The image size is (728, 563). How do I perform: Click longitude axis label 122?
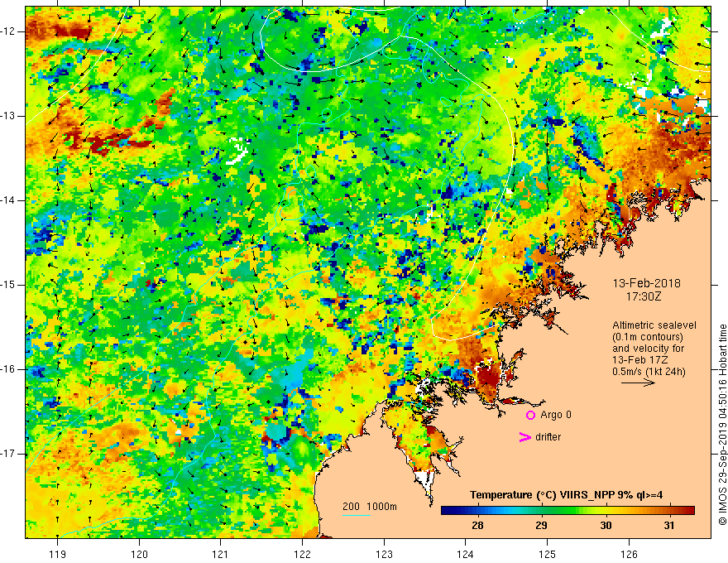(x=302, y=554)
